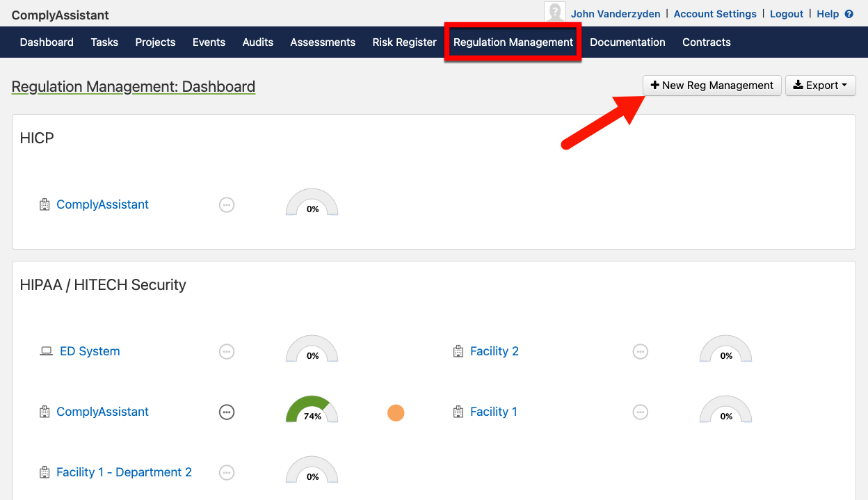Open the Dashboard menu item
Image resolution: width=868 pixels, height=500 pixels.
[x=47, y=42]
